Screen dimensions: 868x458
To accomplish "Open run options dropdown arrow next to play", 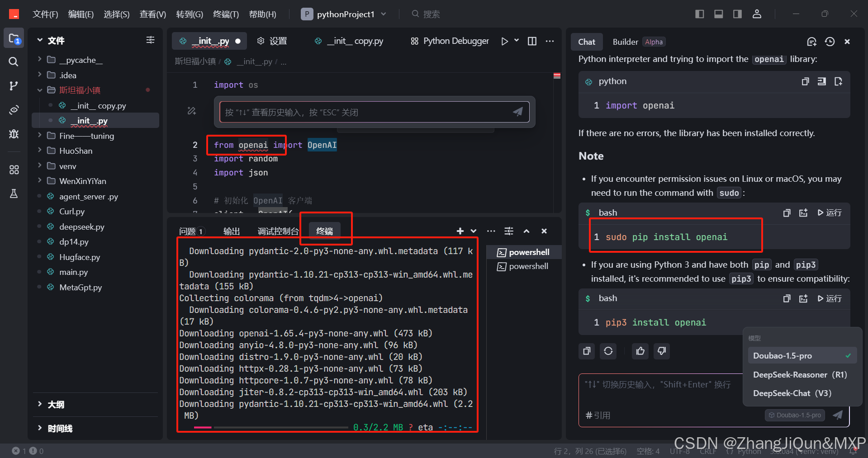I will (517, 41).
